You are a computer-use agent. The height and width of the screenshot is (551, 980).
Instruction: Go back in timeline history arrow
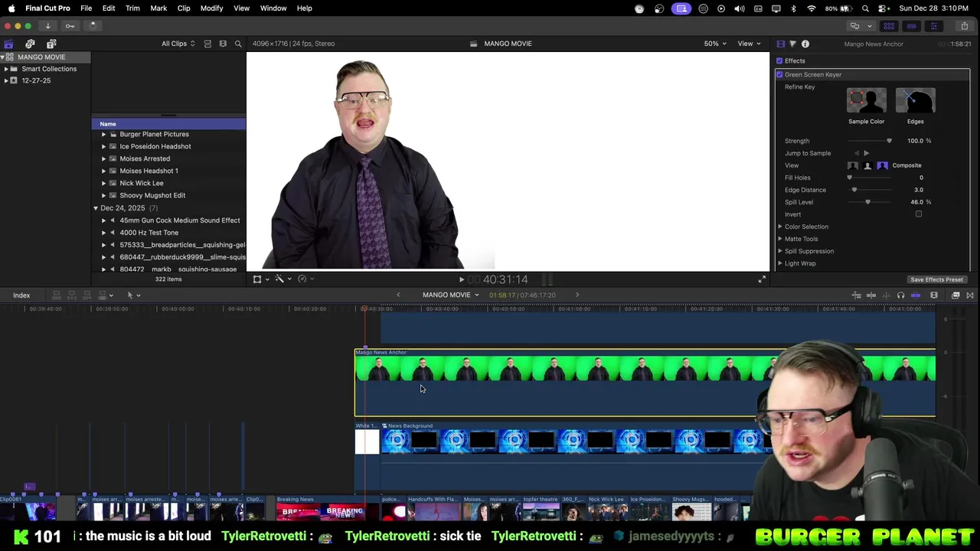(x=398, y=295)
